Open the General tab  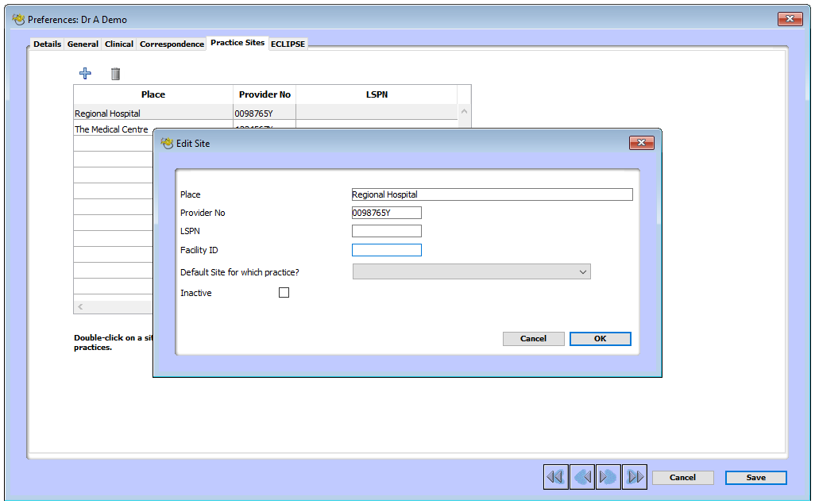coord(83,44)
